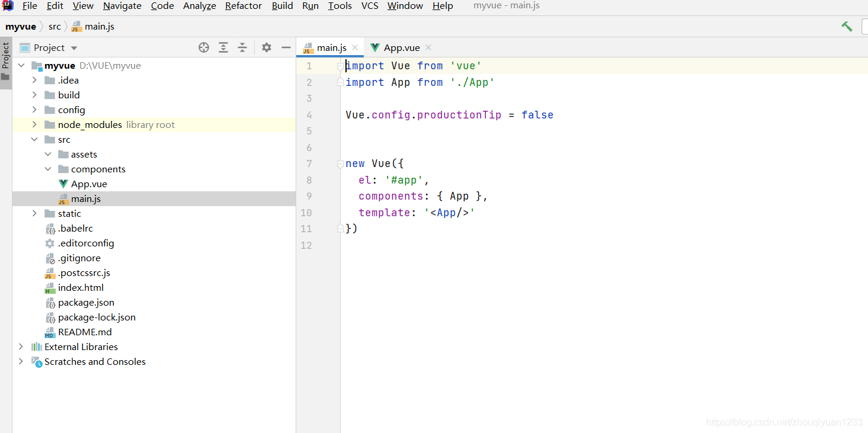Expand the node_modules folder
The image size is (868, 433).
tap(34, 125)
